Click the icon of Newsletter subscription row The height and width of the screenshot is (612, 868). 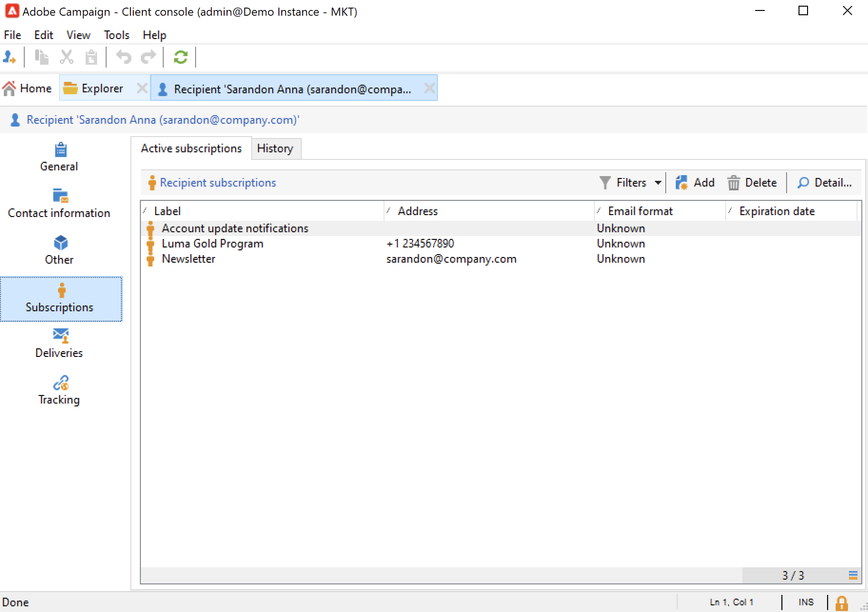[151, 259]
